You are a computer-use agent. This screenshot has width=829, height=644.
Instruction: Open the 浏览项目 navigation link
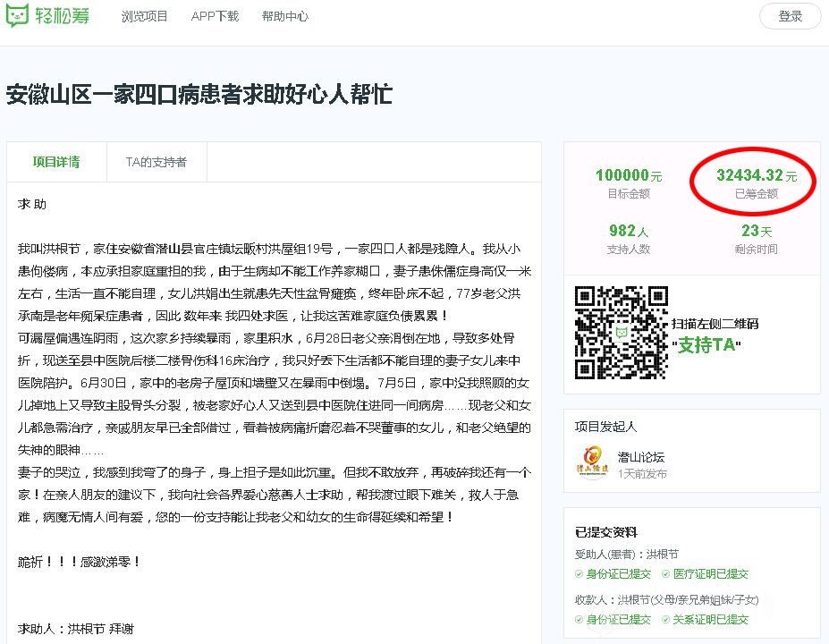point(145,16)
